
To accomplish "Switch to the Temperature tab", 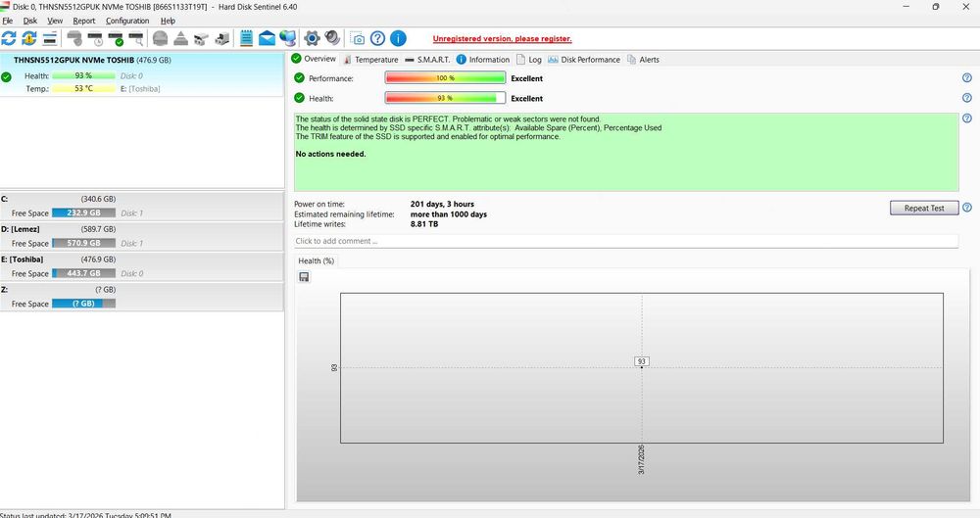I will pos(370,60).
